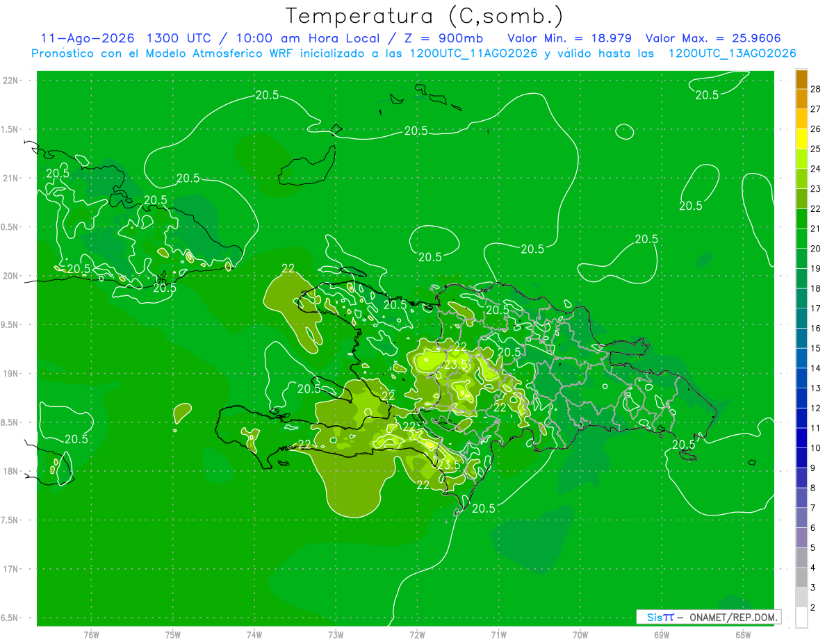This screenshot has height=644, width=834.
Task: Click the '9.5N' latitude axis label
Action: click(x=10, y=324)
